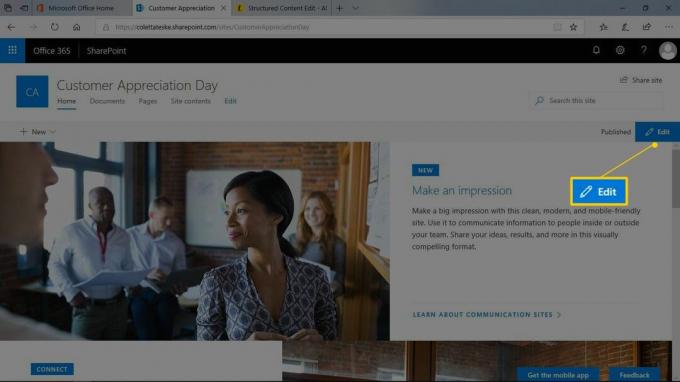Viewport: 680px width, 382px height.
Task: Click the Office 365 link
Action: tap(52, 51)
